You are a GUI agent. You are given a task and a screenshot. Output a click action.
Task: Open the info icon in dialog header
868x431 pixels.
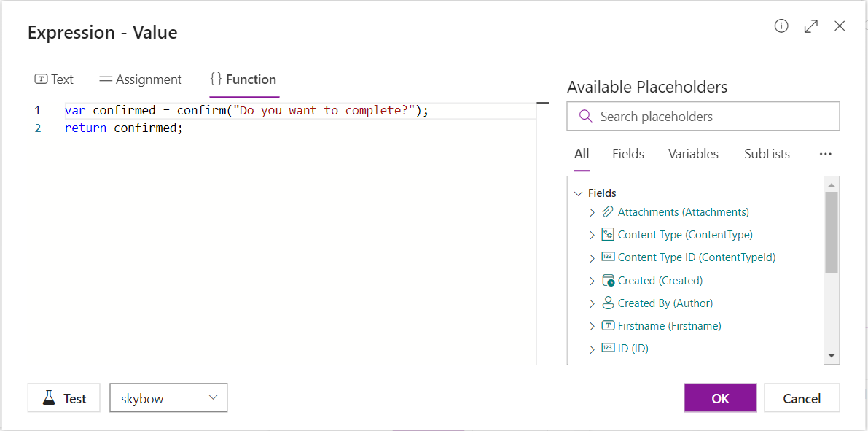point(781,26)
